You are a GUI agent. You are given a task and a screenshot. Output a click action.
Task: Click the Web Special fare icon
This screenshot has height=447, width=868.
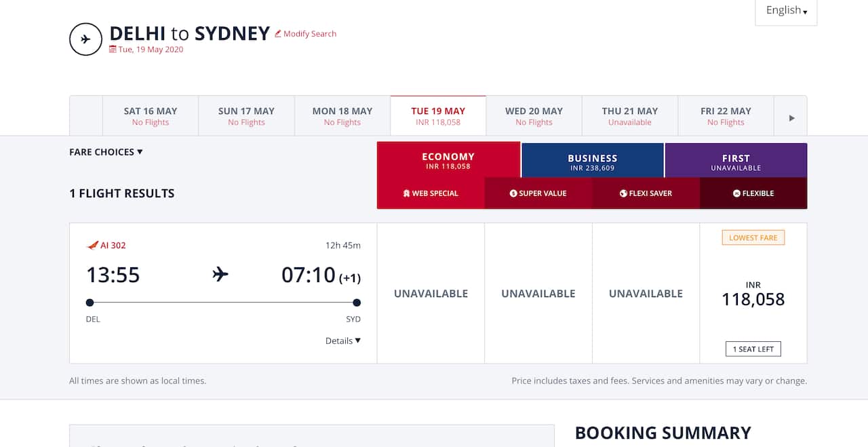[x=406, y=193]
